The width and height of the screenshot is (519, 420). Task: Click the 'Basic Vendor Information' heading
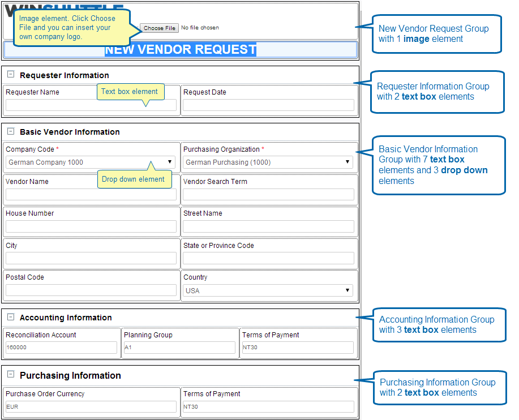tap(70, 132)
